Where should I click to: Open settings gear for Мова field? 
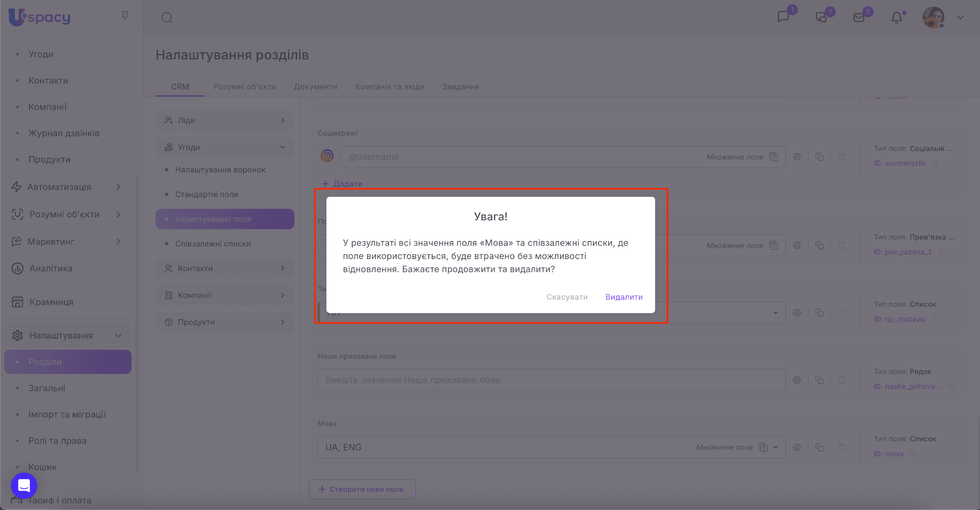click(797, 447)
